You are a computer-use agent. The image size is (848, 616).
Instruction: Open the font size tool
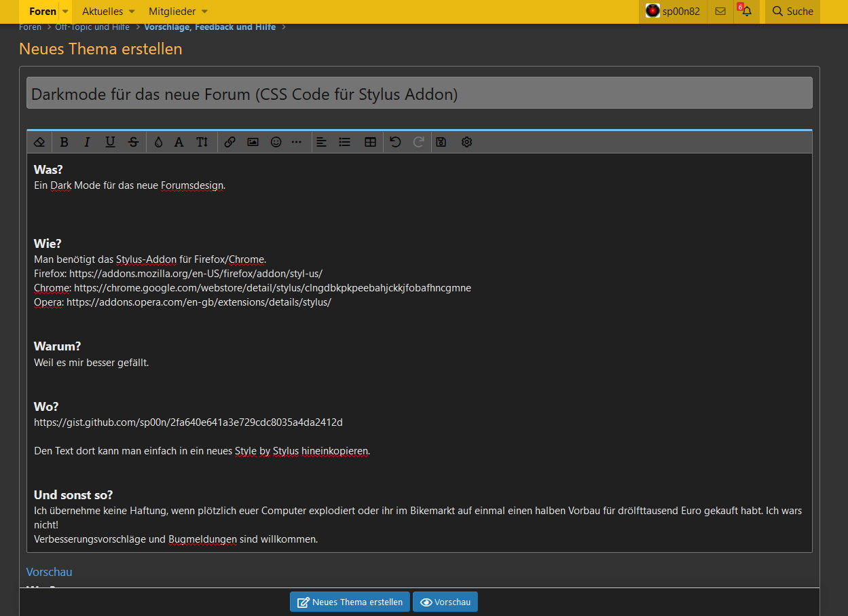[202, 142]
